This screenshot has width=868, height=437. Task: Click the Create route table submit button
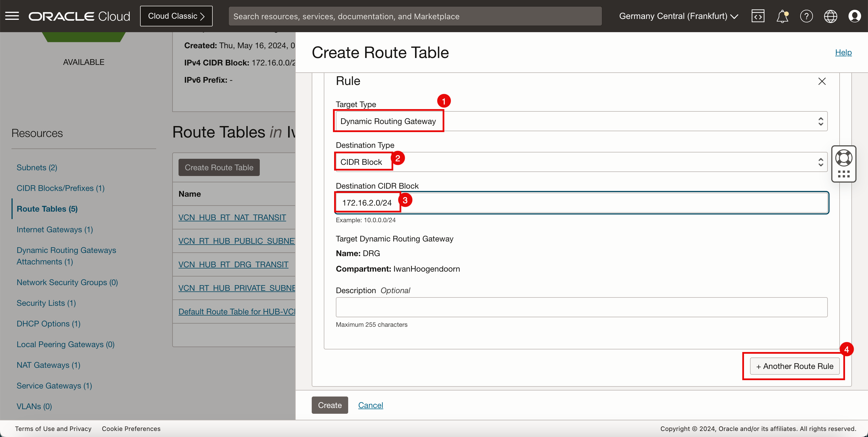pos(330,405)
